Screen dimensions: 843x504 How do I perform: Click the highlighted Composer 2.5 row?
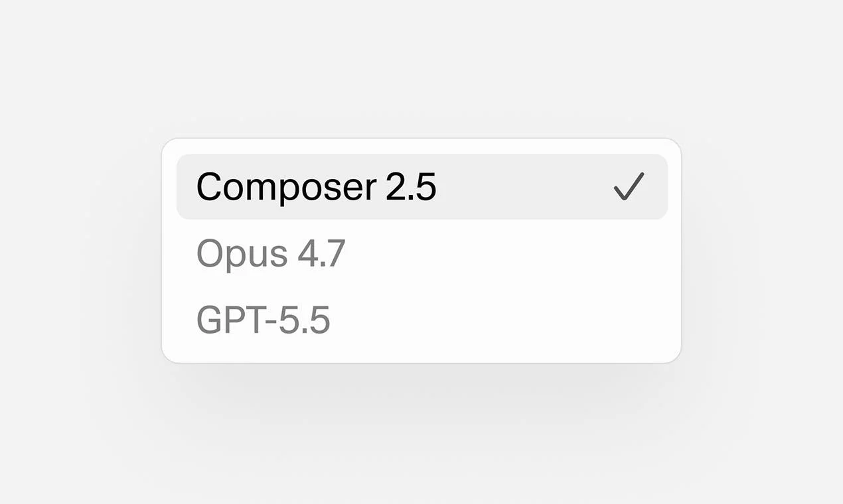pos(421,186)
